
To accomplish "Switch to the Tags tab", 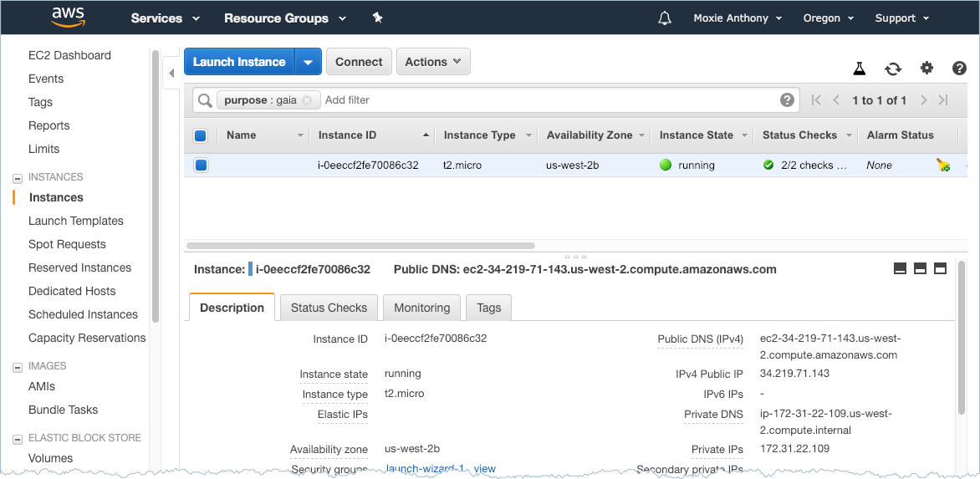I will coord(489,308).
